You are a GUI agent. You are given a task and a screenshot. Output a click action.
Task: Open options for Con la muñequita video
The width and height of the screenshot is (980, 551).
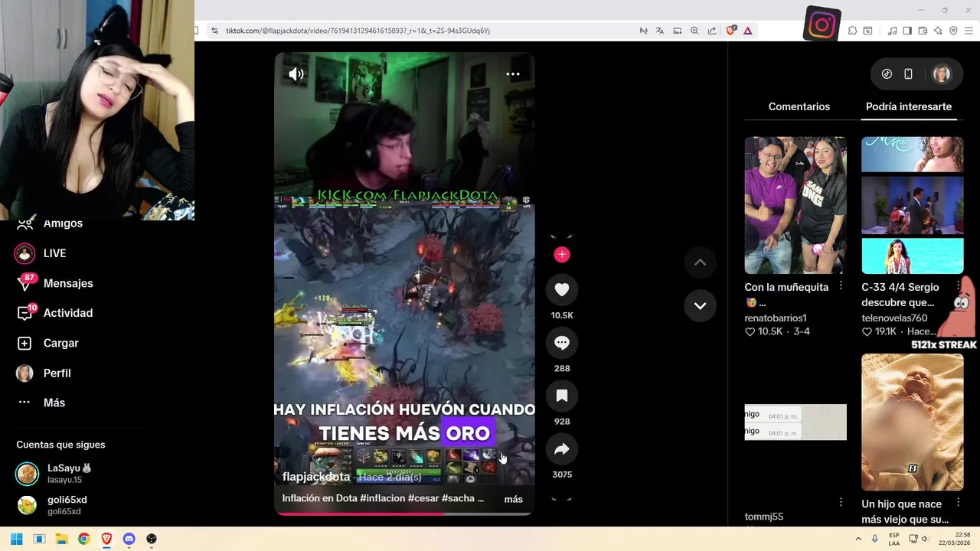click(x=841, y=285)
